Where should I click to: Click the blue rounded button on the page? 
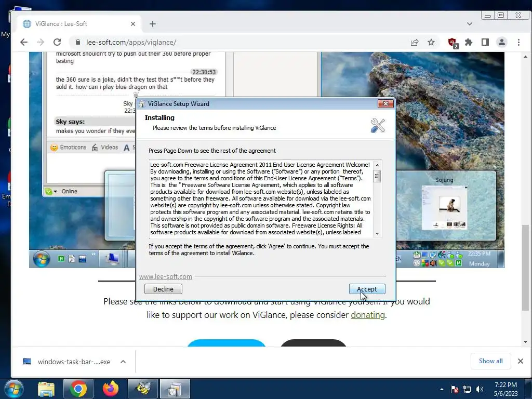coord(227,343)
